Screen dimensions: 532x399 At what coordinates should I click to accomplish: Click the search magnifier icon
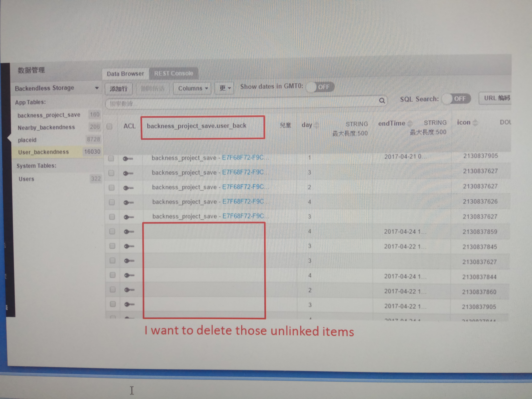point(382,101)
